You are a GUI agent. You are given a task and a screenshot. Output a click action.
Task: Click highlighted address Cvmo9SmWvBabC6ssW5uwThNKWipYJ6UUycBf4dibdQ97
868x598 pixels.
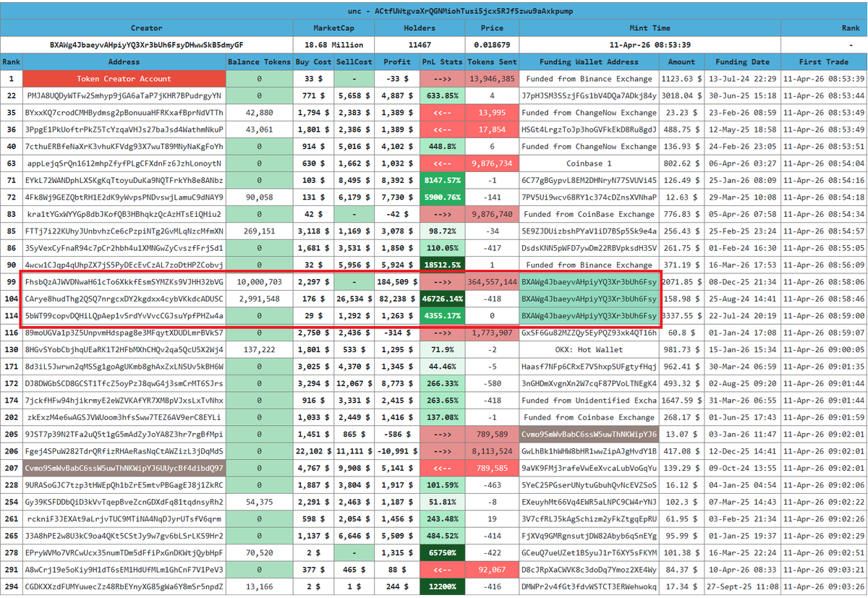click(x=124, y=468)
